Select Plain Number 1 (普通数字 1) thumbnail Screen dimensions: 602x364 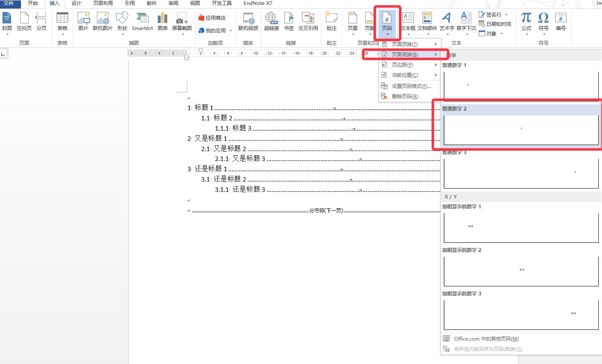point(521,86)
